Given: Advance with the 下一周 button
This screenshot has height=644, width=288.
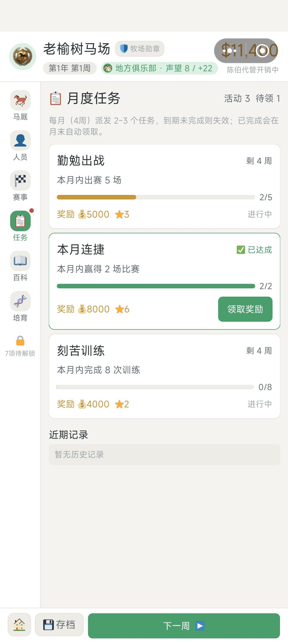Looking at the screenshot, I should (184, 626).
